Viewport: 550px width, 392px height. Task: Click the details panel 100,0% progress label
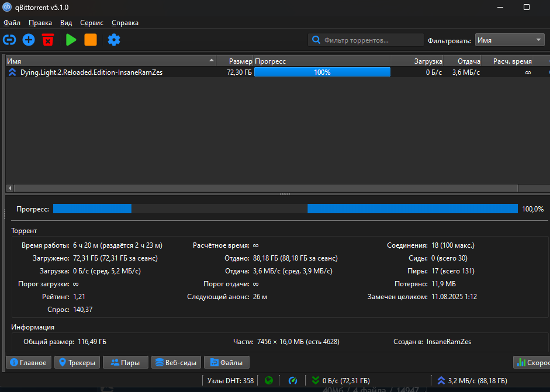532,209
